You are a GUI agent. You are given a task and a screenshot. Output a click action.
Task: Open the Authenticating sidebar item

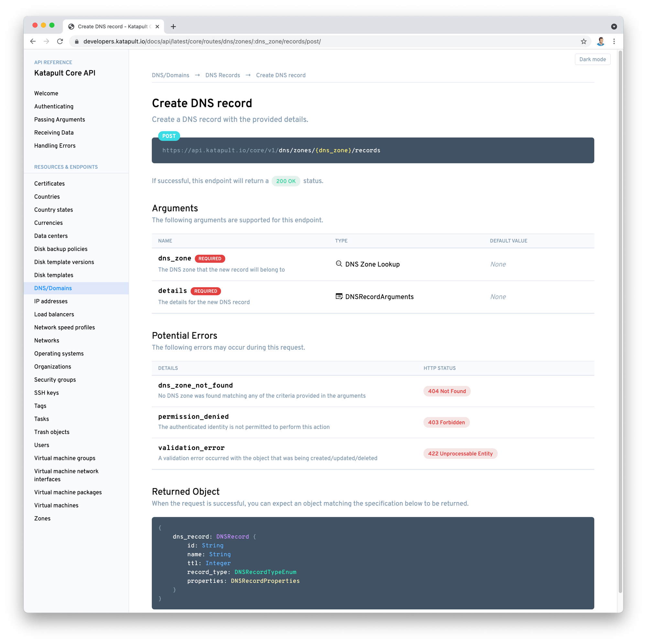54,106
